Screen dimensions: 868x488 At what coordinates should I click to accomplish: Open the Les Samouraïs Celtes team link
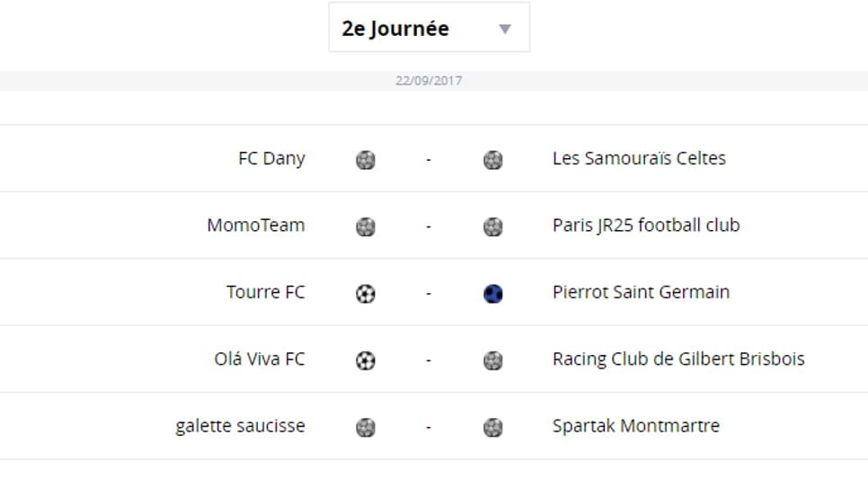tap(639, 158)
